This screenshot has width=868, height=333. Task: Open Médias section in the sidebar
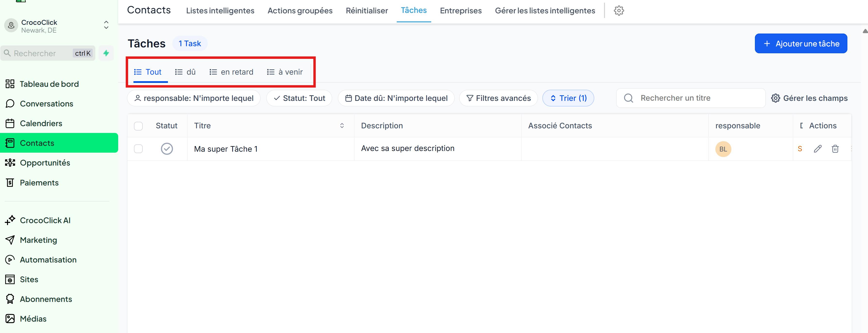pyautogui.click(x=33, y=319)
